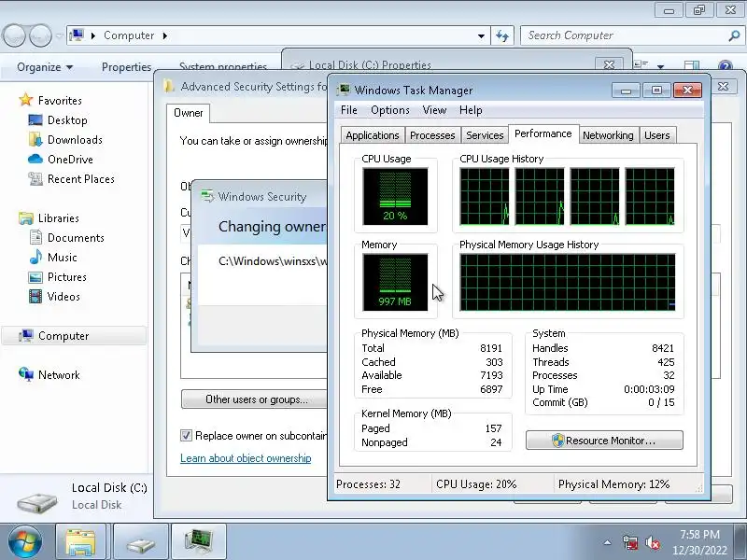Viewport: 747px width, 560px height.
Task: Click Physical Memory 12% in status bar
Action: pos(613,484)
